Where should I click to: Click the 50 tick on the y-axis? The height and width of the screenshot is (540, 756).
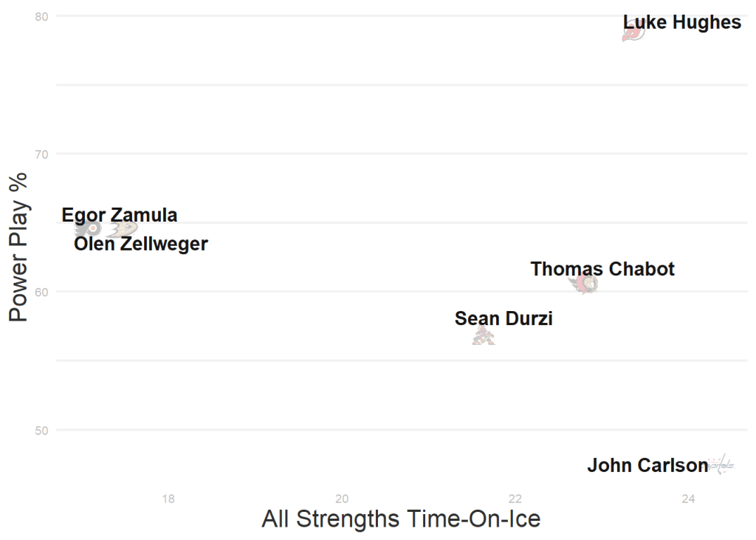[x=41, y=430]
